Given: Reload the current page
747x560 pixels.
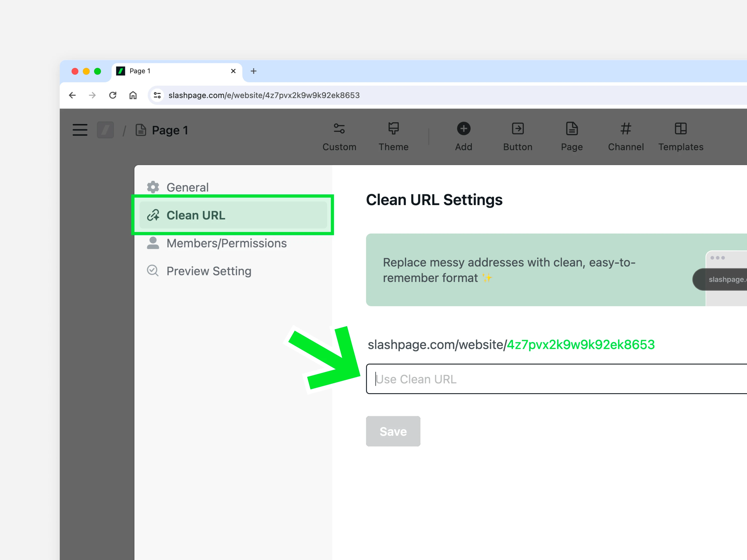Looking at the screenshot, I should [113, 95].
